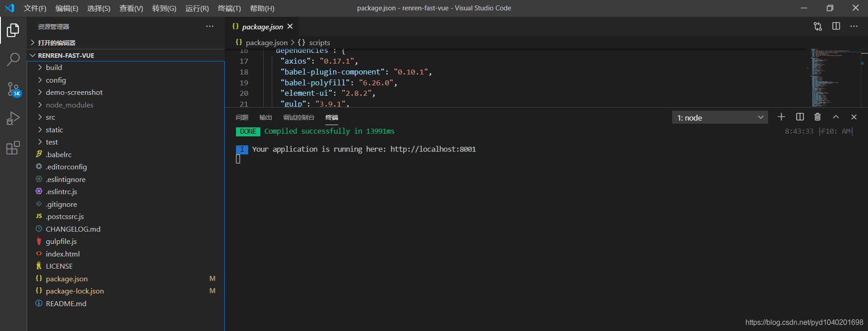Open the terminal selector '1: node' dropdown
This screenshot has width=868, height=331.
tap(720, 117)
